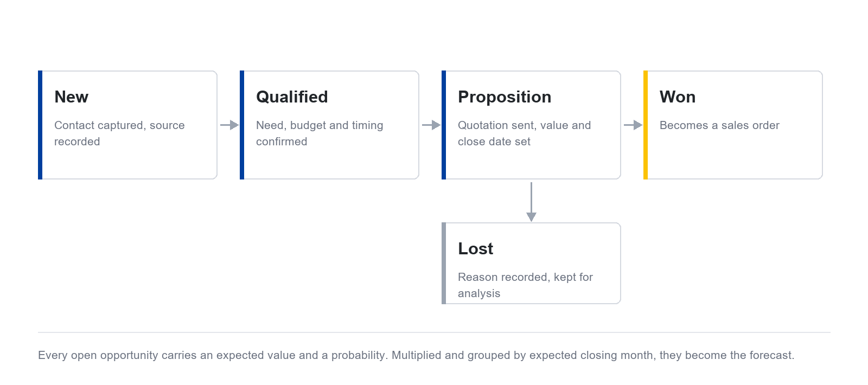
Task: Click the gray accent bar of the Lost card
Action: pyautogui.click(x=444, y=263)
